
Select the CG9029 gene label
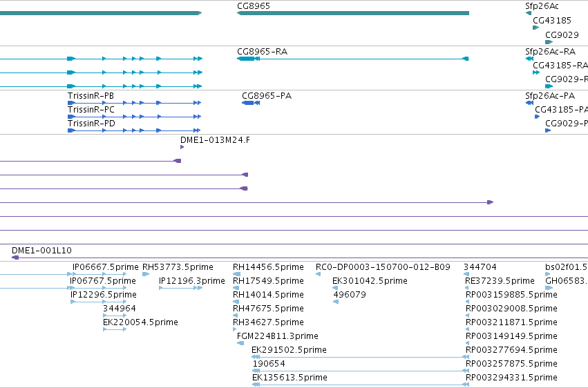pyautogui.click(x=562, y=35)
